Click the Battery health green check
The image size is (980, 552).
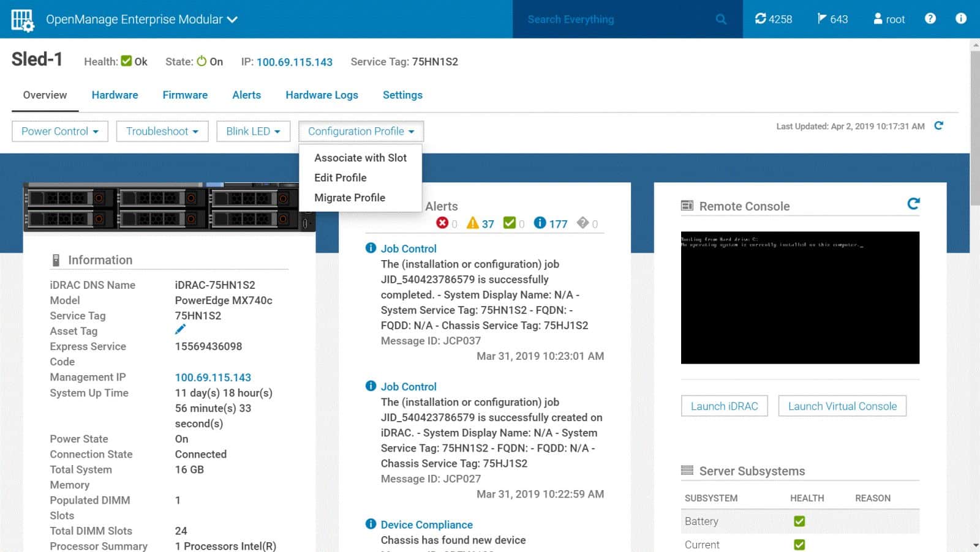pos(799,521)
